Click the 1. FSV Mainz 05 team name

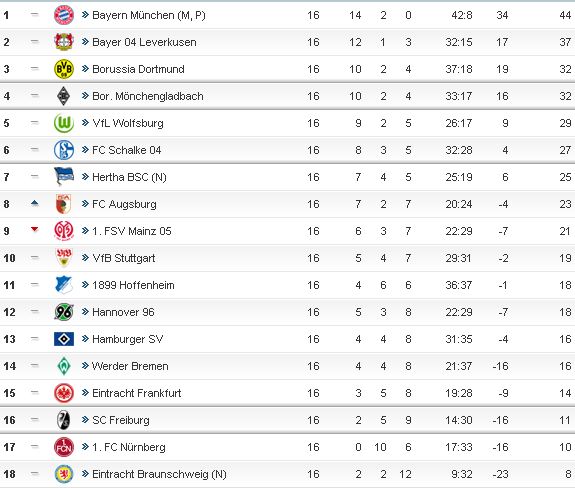click(132, 231)
